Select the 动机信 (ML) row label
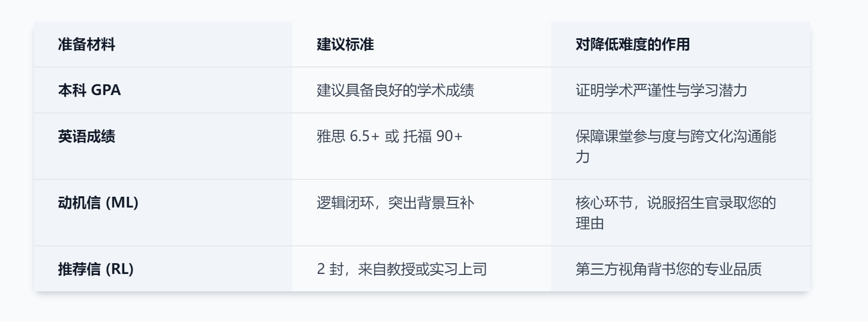Screen dimensions: 868x322 coord(98,203)
